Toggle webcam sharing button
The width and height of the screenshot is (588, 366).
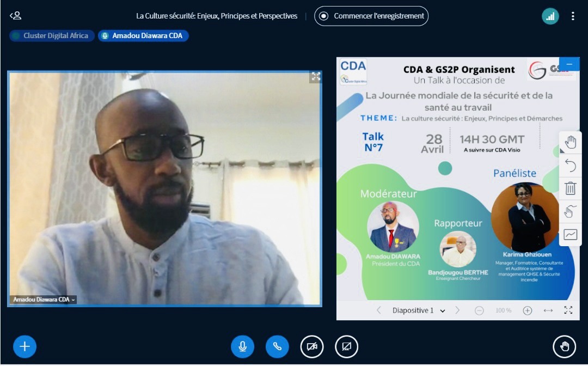pos(312,346)
